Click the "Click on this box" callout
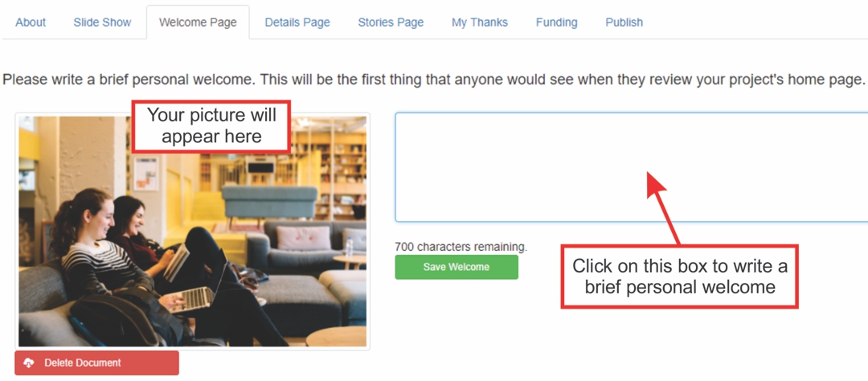The height and width of the screenshot is (381, 868). [680, 277]
